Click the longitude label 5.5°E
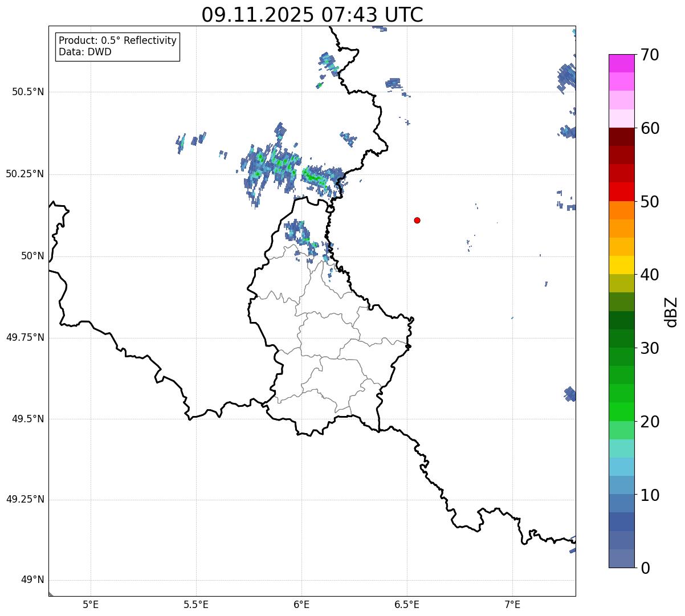This screenshot has height=616, width=685. click(x=196, y=605)
